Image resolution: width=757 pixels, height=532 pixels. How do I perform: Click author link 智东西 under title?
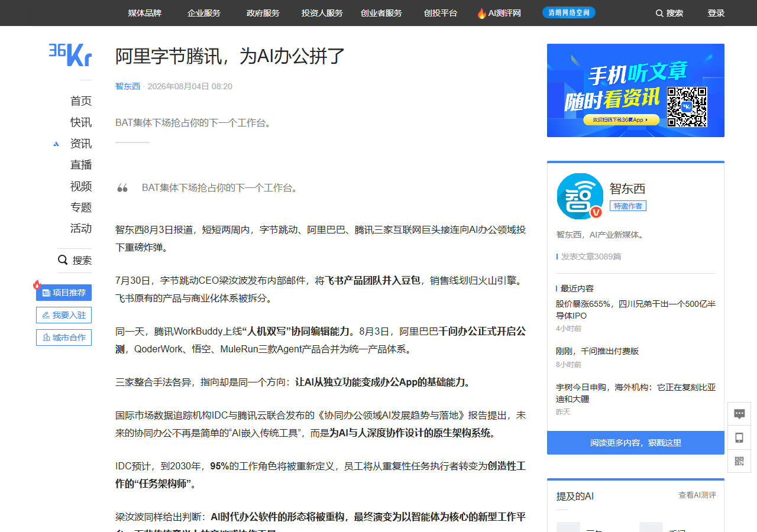(128, 86)
